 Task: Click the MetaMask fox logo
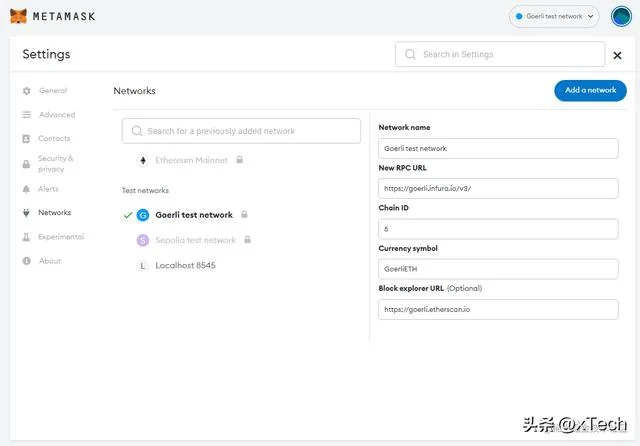[x=18, y=16]
